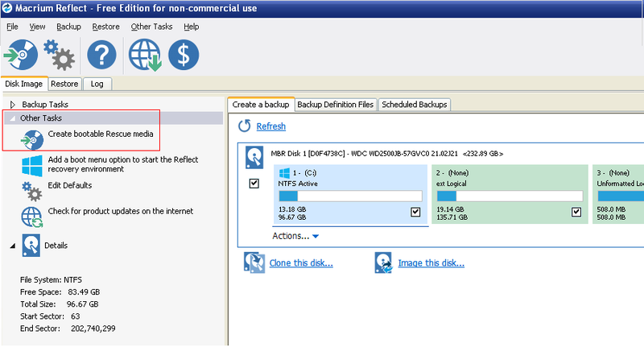Viewport: 644px width, 347px height.
Task: Open the Actions dropdown menu
Action: coord(295,236)
